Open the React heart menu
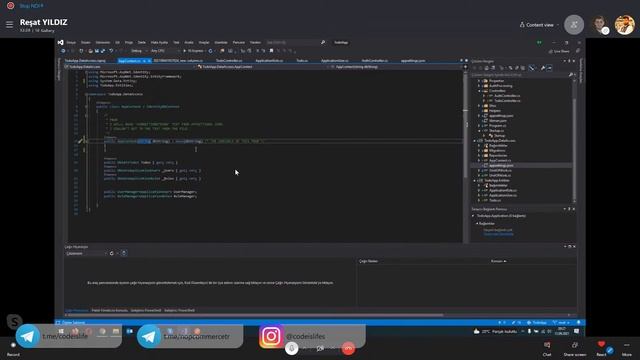This screenshot has height=360, width=640. coord(601,349)
